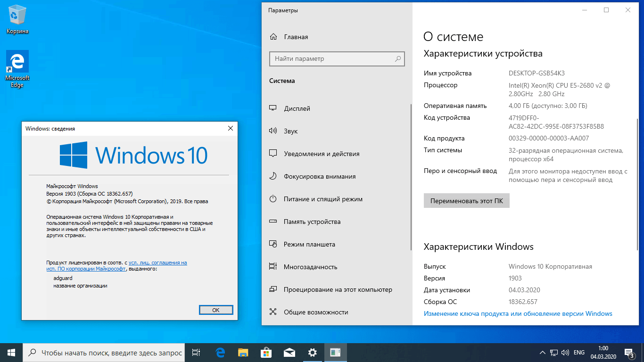Viewport: 644px width, 362px height.
Task: Select the Питание и спящий режим power icon
Action: click(272, 199)
